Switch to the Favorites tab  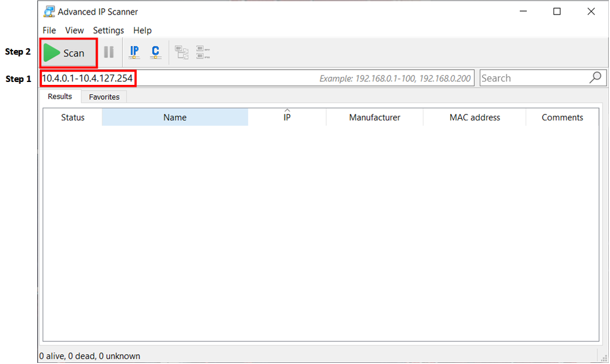[104, 97]
